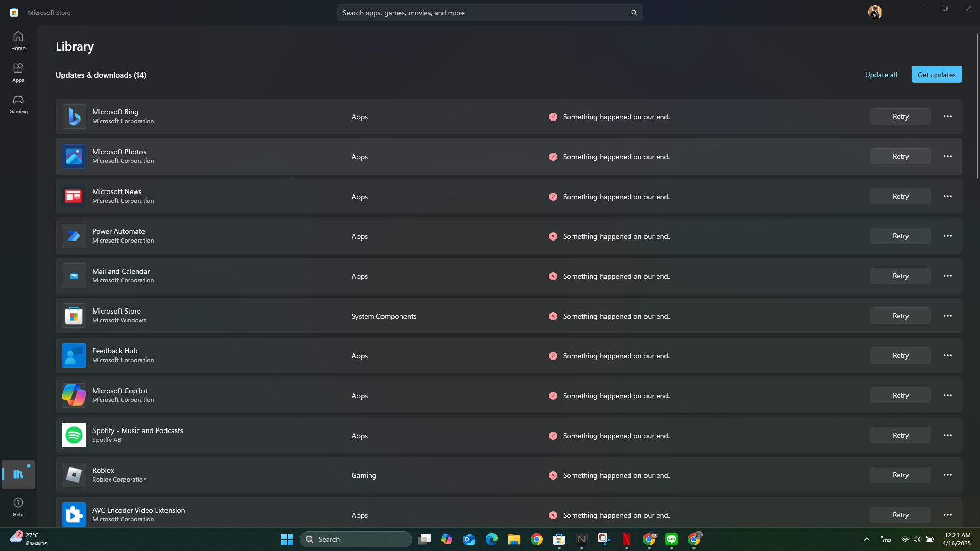Retry Microsoft News update
Screen dimensions: 980x551
tap(900, 196)
